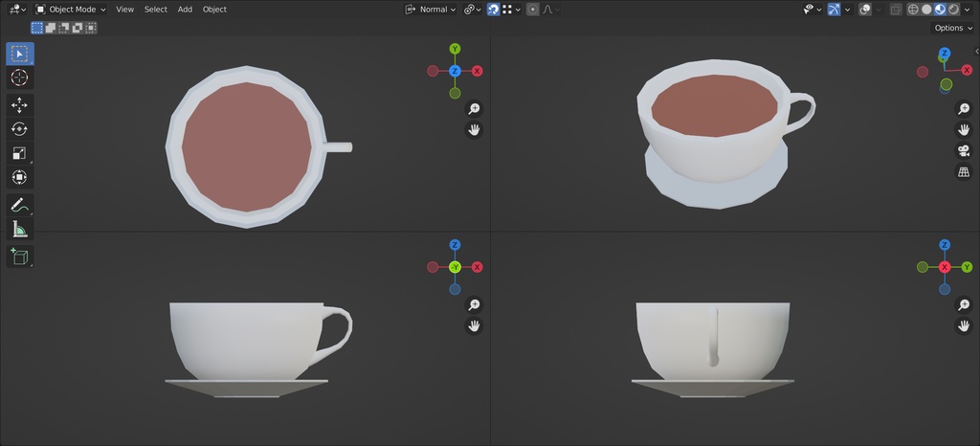The image size is (980, 446).
Task: Open the Add menu
Action: pos(185,10)
